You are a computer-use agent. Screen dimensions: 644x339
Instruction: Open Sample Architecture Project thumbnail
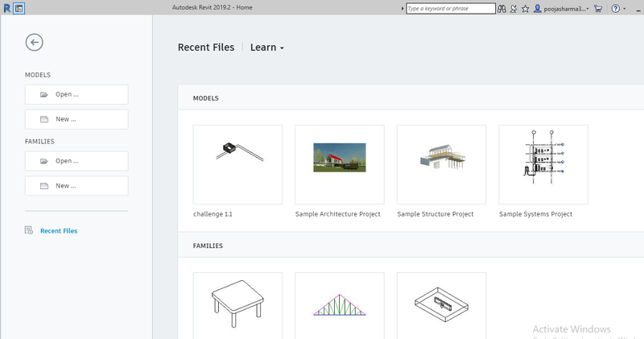(339, 164)
